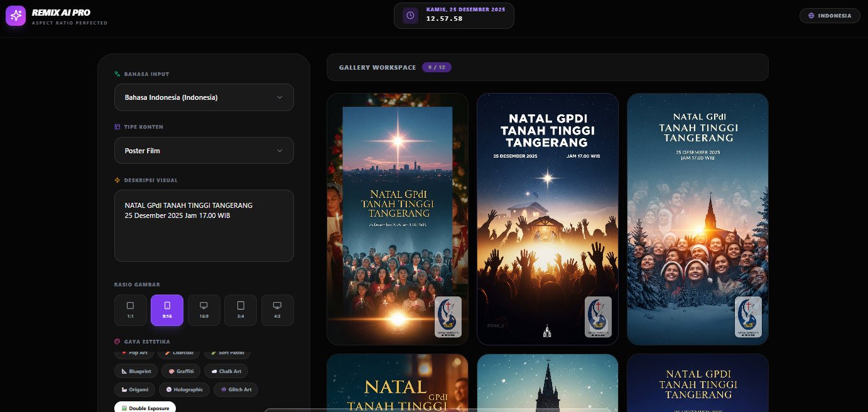
Task: Open the dark navy gold-lettered poster
Action: tap(698, 382)
